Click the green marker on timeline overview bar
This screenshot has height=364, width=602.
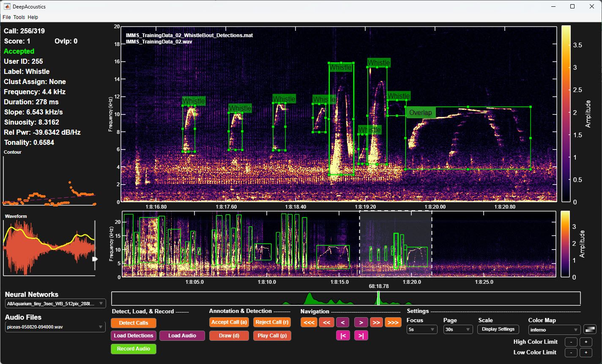click(378, 298)
